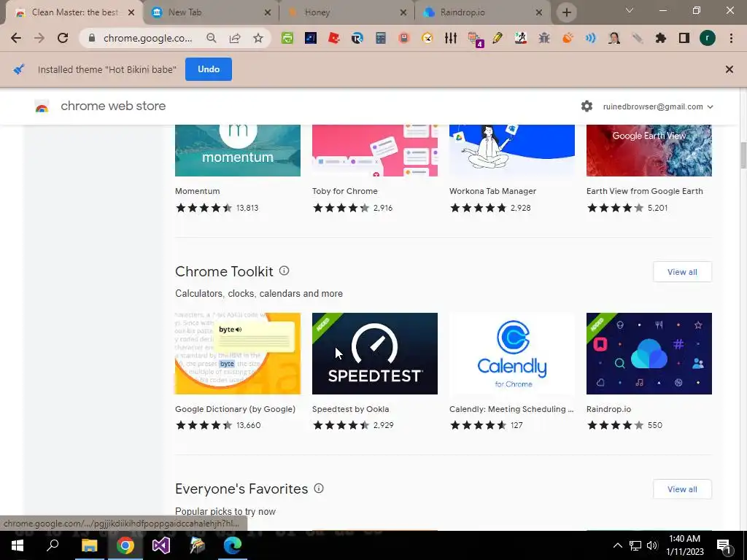
Task: Click the zoom magnifier in address bar
Action: 212,38
